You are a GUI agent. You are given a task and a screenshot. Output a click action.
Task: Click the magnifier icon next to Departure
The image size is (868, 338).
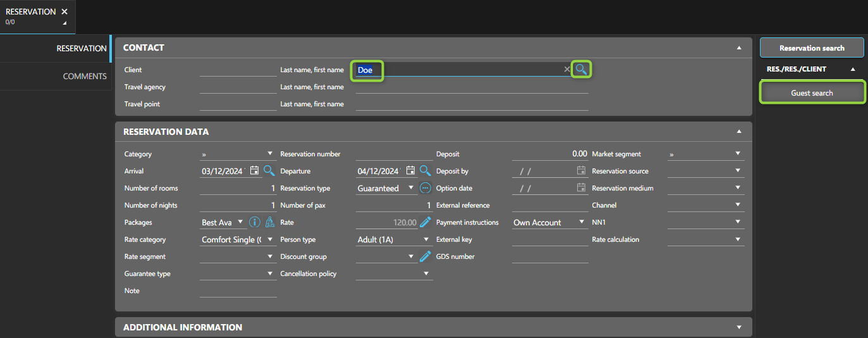tap(425, 170)
